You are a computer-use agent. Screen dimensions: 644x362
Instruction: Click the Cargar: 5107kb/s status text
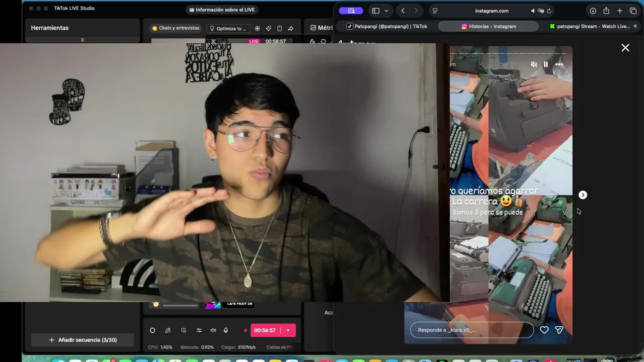tap(238, 347)
